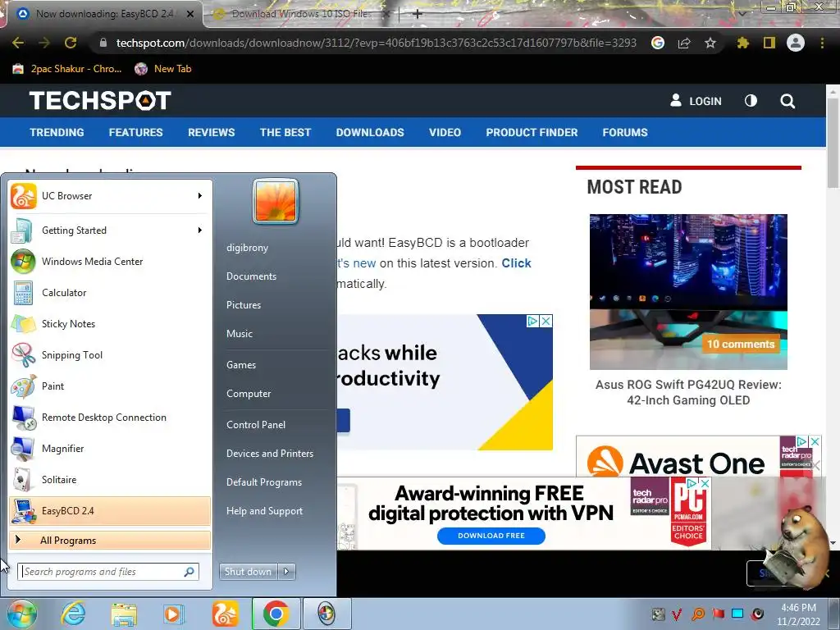Image resolution: width=840 pixels, height=630 pixels.
Task: Switch to Chrome on the taskbar
Action: pyautogui.click(x=276, y=614)
